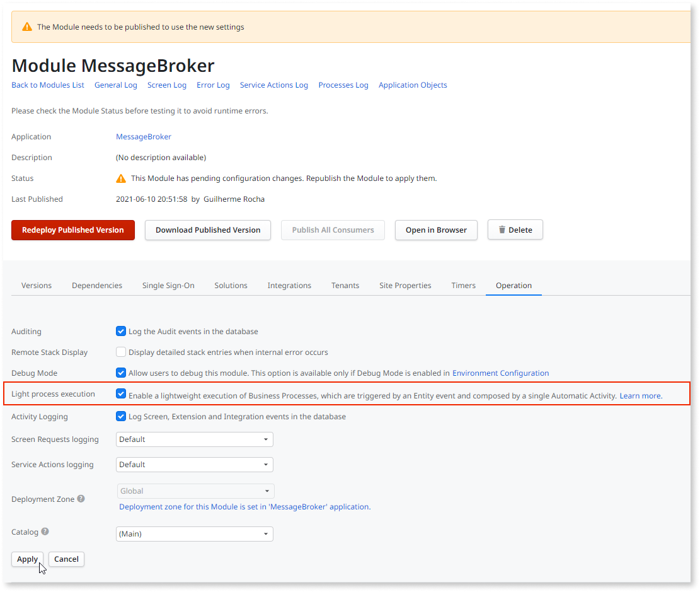Uncheck logging Audit events in the database
Viewport: 700px width, 592px height.
[120, 331]
